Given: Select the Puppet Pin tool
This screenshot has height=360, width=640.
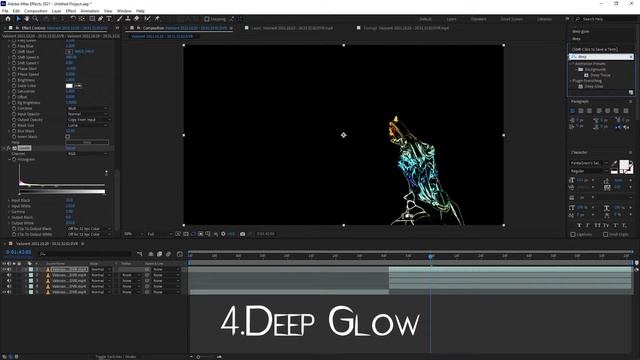Looking at the screenshot, I should 157,19.
